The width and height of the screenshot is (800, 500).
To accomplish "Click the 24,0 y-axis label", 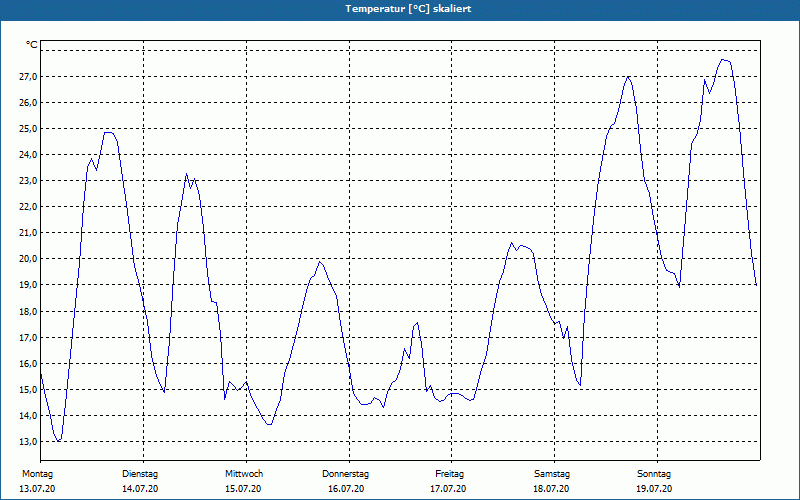I will coord(28,155).
